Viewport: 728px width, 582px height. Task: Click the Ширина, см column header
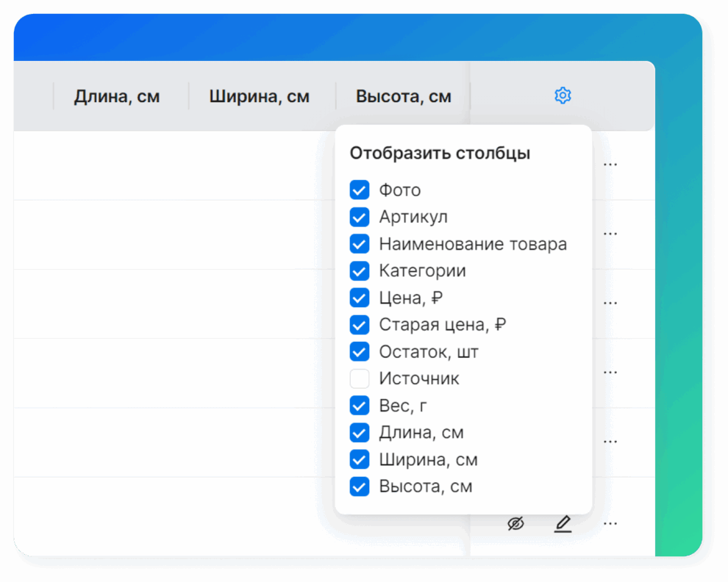coord(259,96)
